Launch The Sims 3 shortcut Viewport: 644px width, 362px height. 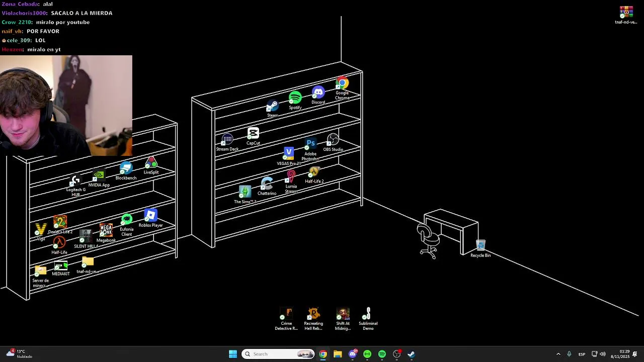click(x=245, y=195)
